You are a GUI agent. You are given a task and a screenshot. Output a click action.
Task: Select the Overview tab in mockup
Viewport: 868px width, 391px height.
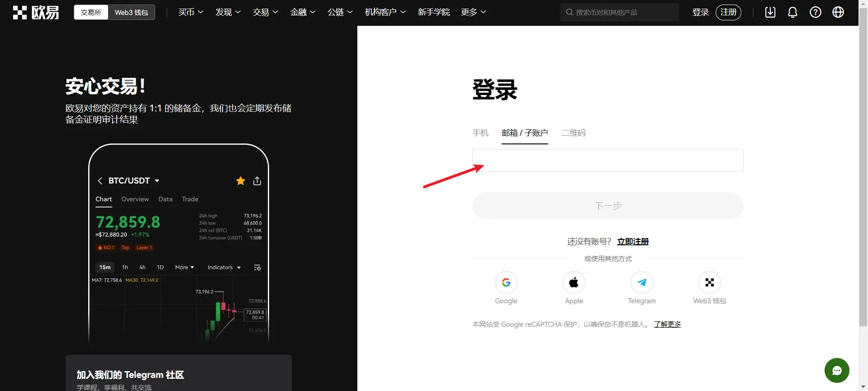[135, 199]
